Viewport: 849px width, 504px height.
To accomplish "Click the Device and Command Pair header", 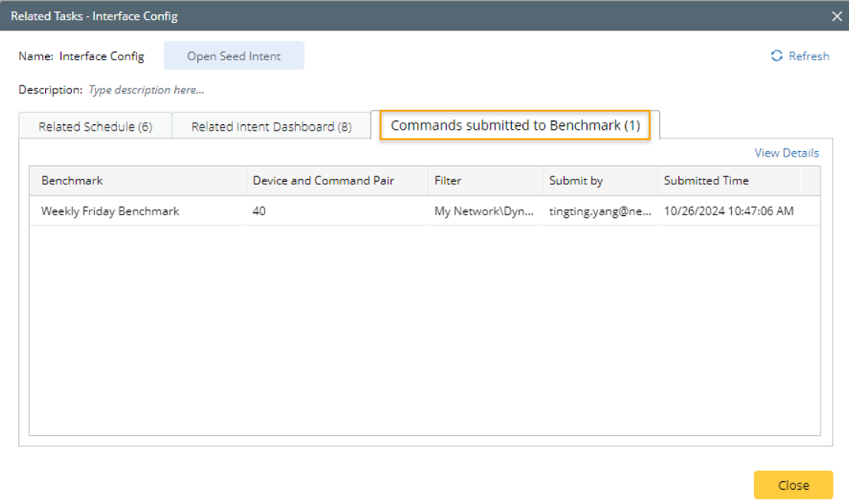I will (323, 180).
